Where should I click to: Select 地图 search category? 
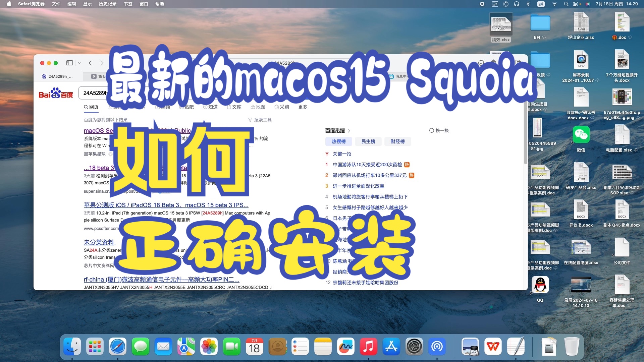click(258, 107)
